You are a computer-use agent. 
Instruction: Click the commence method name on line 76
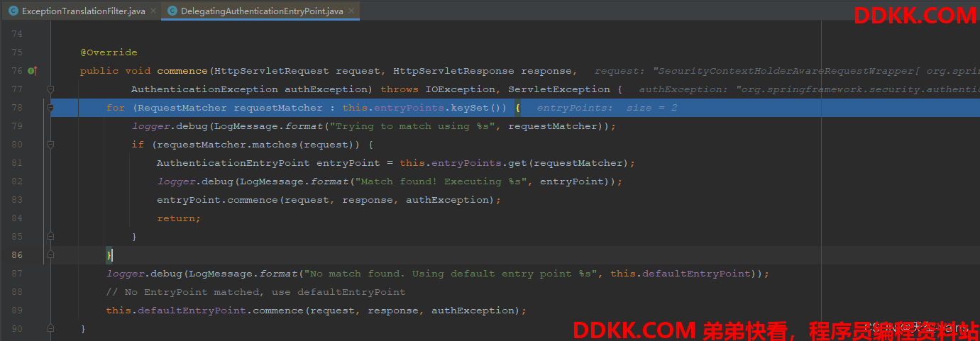pyautogui.click(x=182, y=71)
